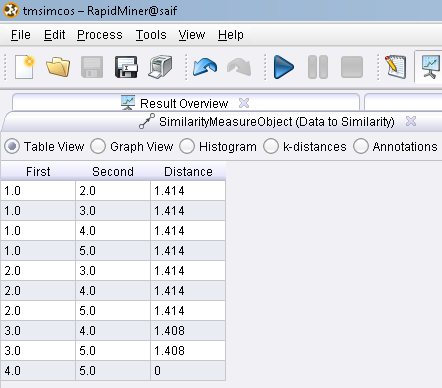Image resolution: width=442 pixels, height=388 pixels.
Task: Click the tmsimcos – RapidMiner@saif title bar
Action: click(x=221, y=10)
